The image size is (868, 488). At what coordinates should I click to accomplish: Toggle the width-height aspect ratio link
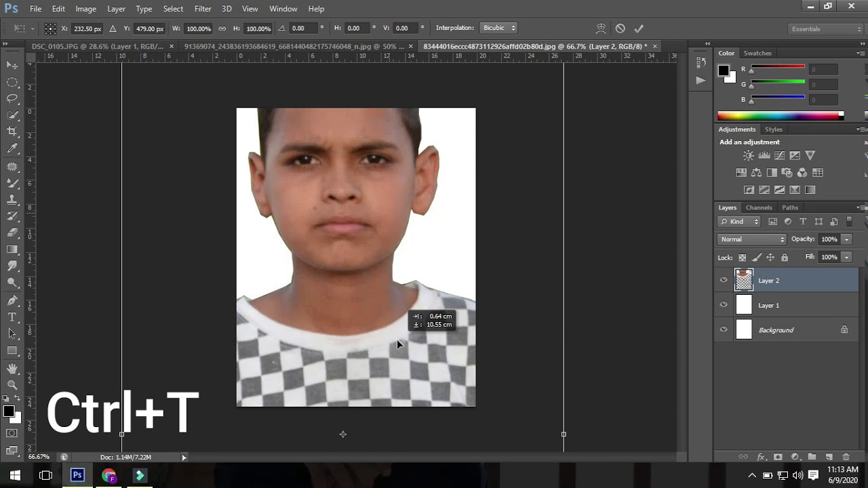click(222, 28)
